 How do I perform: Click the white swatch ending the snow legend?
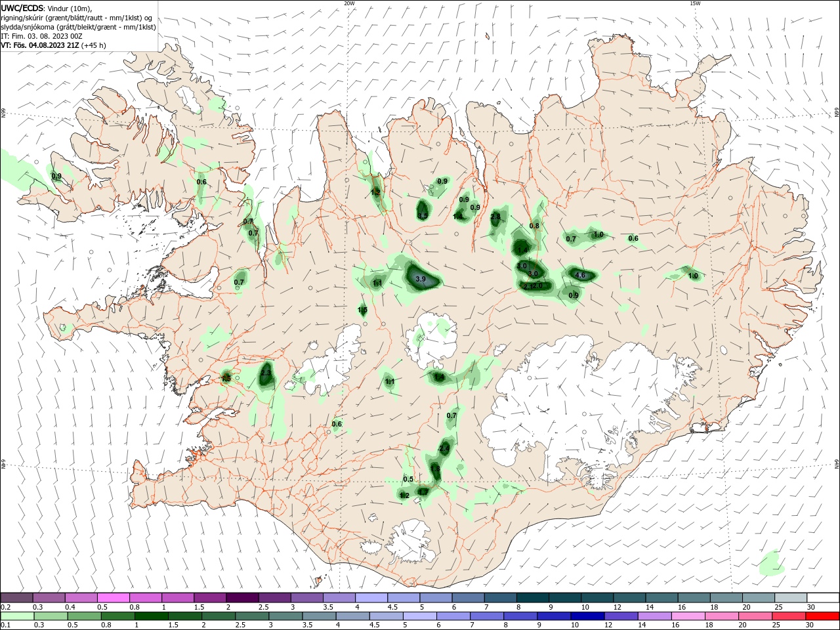pyautogui.click(x=823, y=598)
